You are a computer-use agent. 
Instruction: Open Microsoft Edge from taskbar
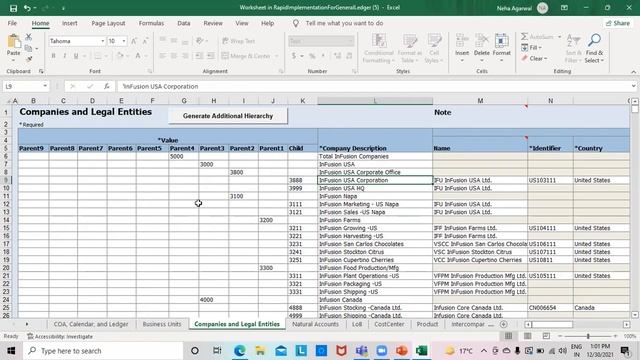(x=240, y=351)
